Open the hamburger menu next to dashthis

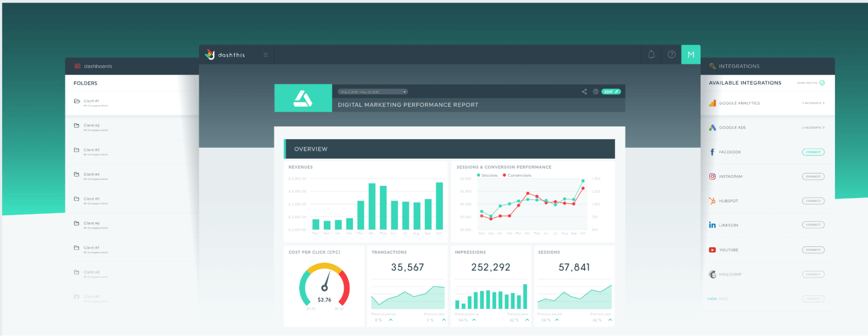[265, 55]
